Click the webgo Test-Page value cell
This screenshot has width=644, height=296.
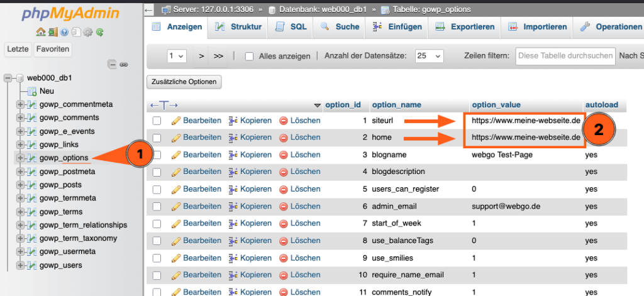502,155
